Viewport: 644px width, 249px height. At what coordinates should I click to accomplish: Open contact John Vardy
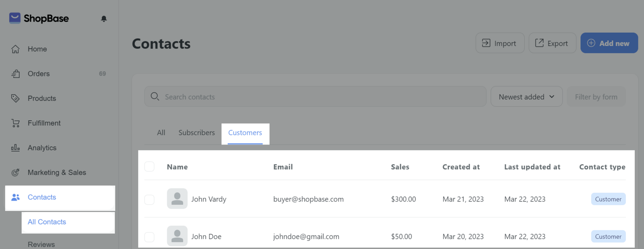209,199
